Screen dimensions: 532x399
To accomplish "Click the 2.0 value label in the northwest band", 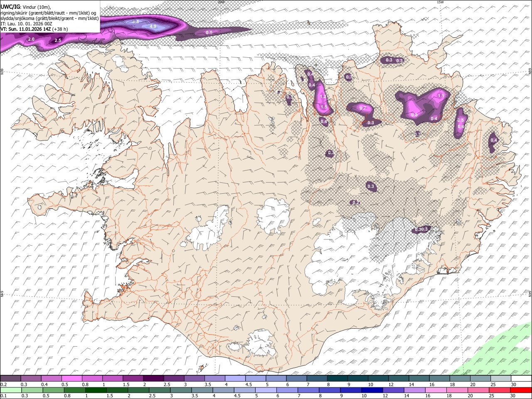I will coord(31,39).
